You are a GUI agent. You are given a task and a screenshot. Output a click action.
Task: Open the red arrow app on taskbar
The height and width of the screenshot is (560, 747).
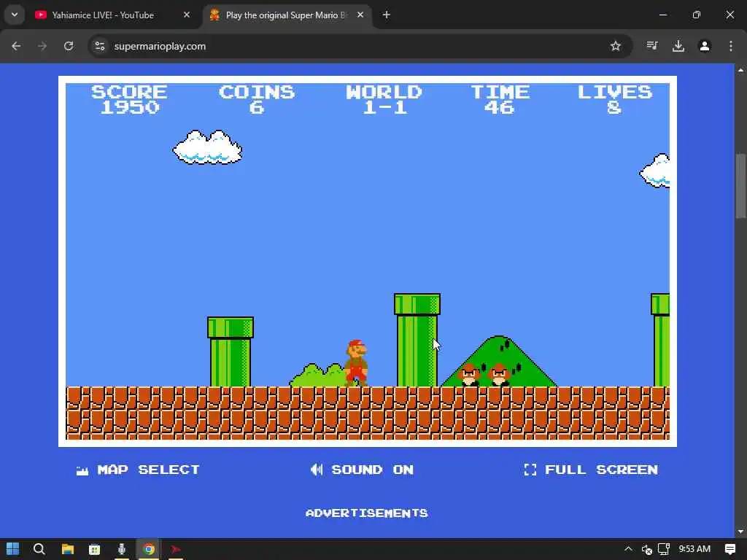[x=176, y=549]
